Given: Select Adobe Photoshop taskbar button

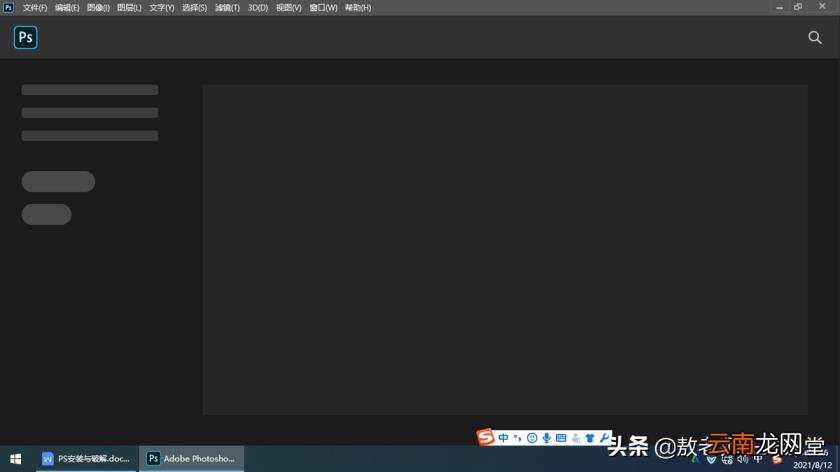Looking at the screenshot, I should click(191, 459).
